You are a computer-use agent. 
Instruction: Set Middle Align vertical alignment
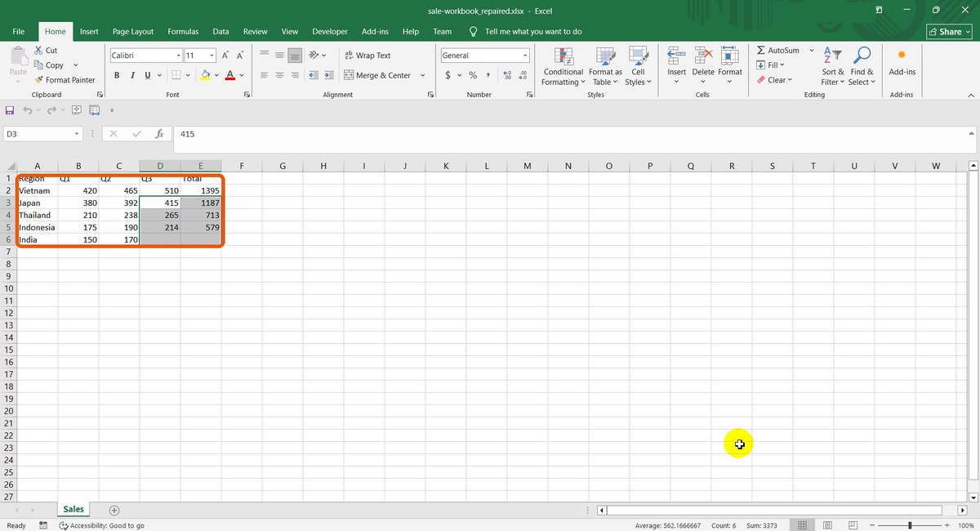pos(280,56)
